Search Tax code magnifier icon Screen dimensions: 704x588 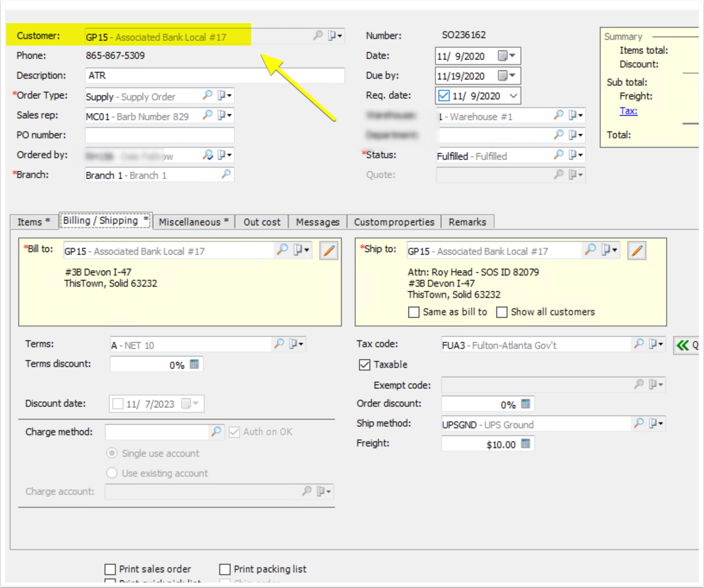(638, 344)
